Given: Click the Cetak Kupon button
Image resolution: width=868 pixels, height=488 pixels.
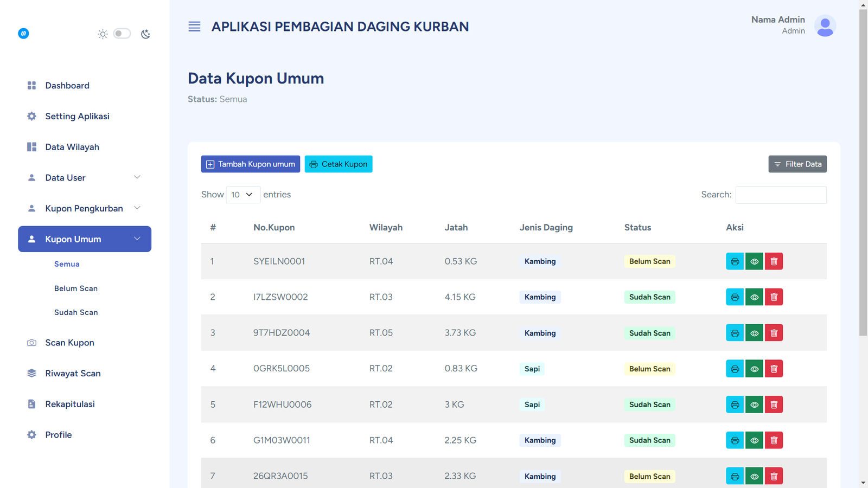Looking at the screenshot, I should [x=338, y=164].
